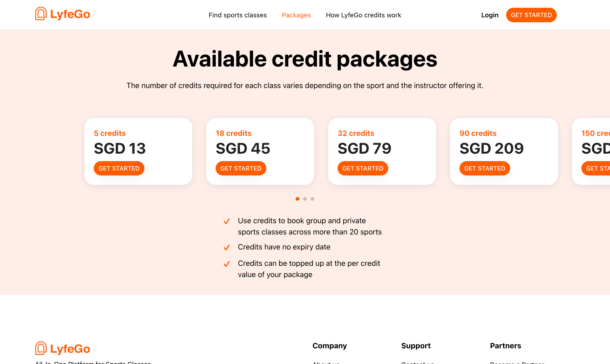Get started with the 5 credits package
This screenshot has height=364, width=610.
(x=119, y=168)
